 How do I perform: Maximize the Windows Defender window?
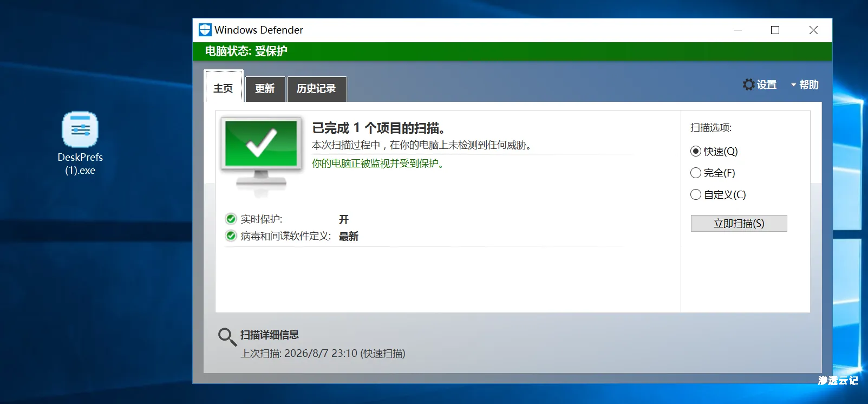775,30
